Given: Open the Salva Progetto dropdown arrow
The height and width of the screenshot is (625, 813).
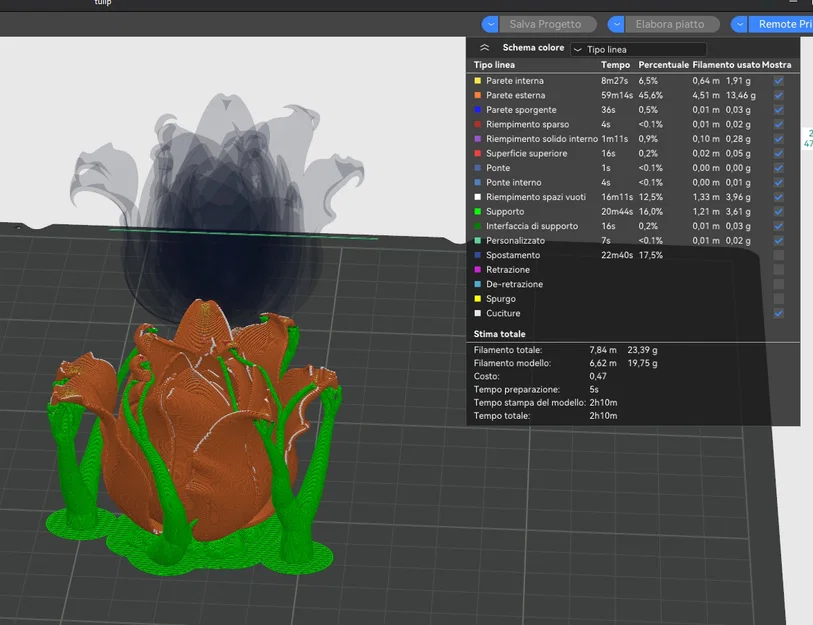Looking at the screenshot, I should click(490, 24).
